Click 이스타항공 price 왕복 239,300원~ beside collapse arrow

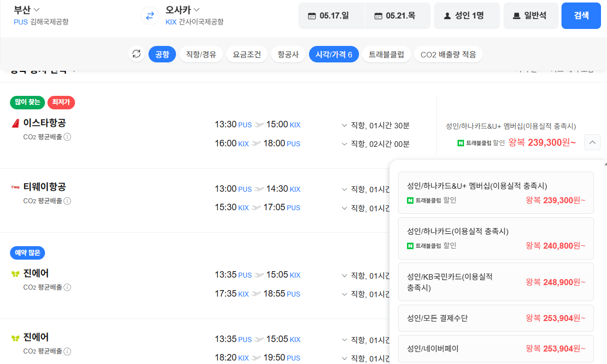click(542, 142)
